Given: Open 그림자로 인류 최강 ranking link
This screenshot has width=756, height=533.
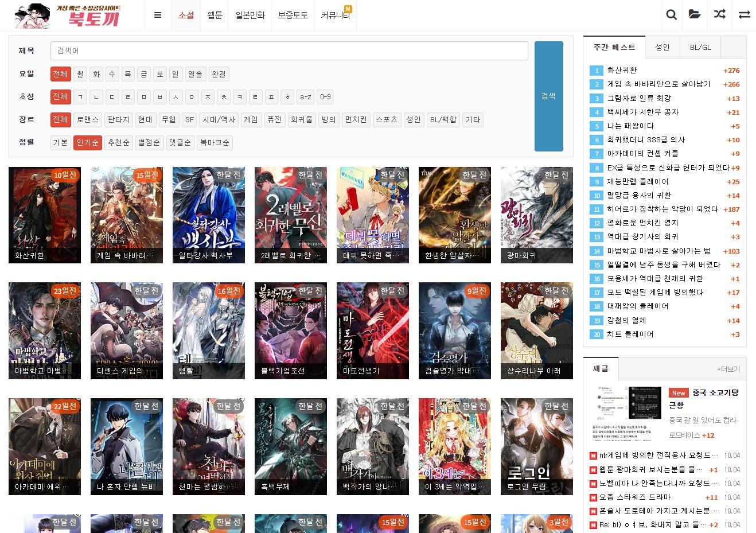Looking at the screenshot, I should pyautogui.click(x=639, y=98).
